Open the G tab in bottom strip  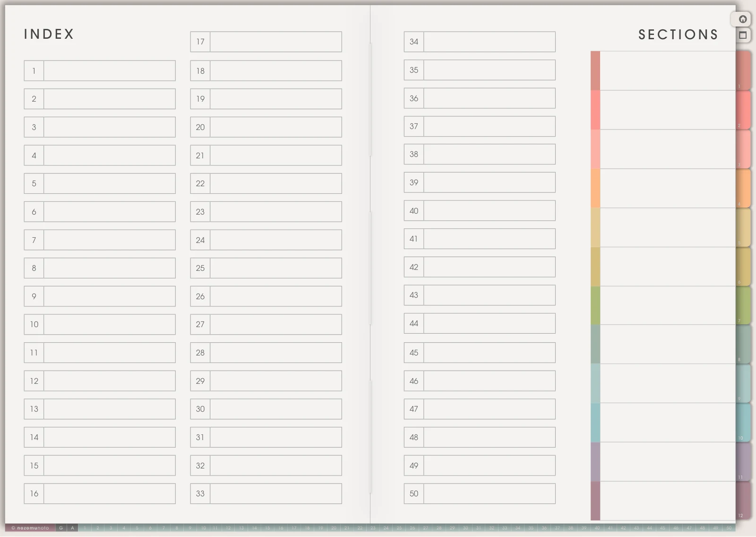coord(61,528)
